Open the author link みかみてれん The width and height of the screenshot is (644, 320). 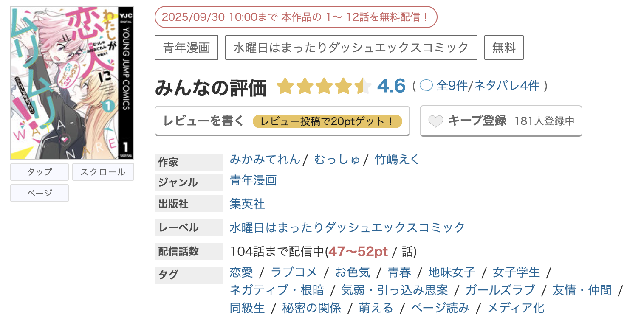[x=265, y=159]
